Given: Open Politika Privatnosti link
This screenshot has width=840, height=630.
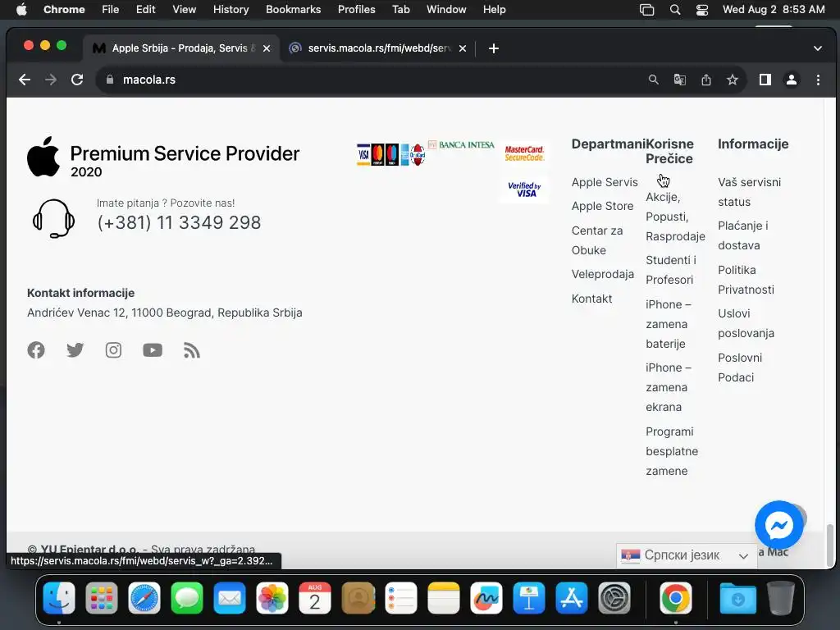Looking at the screenshot, I should tap(746, 280).
